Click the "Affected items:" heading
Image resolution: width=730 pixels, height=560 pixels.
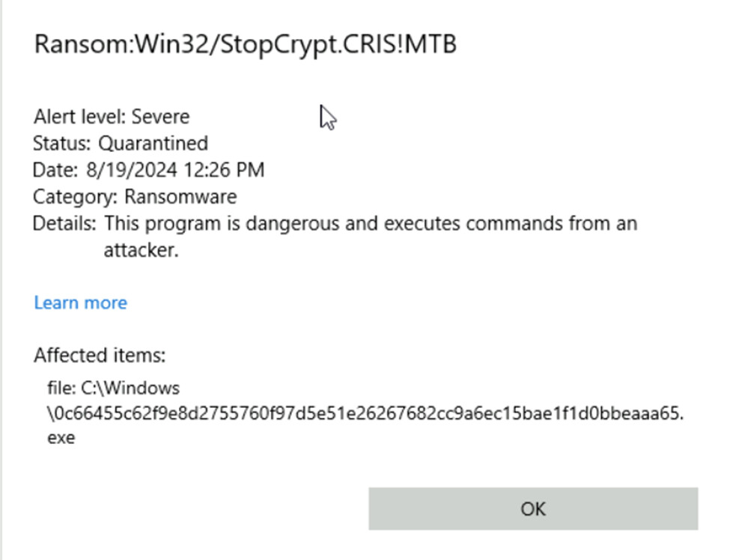(99, 355)
